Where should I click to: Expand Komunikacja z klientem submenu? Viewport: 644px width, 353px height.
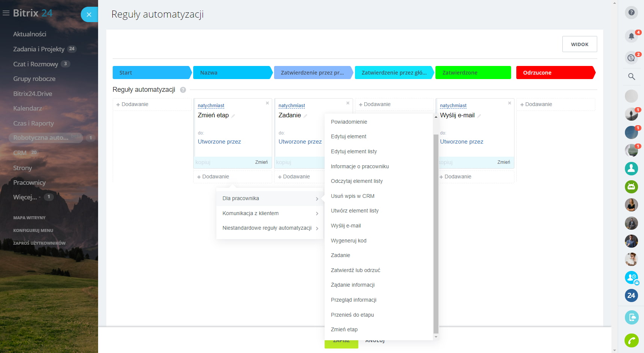click(270, 213)
